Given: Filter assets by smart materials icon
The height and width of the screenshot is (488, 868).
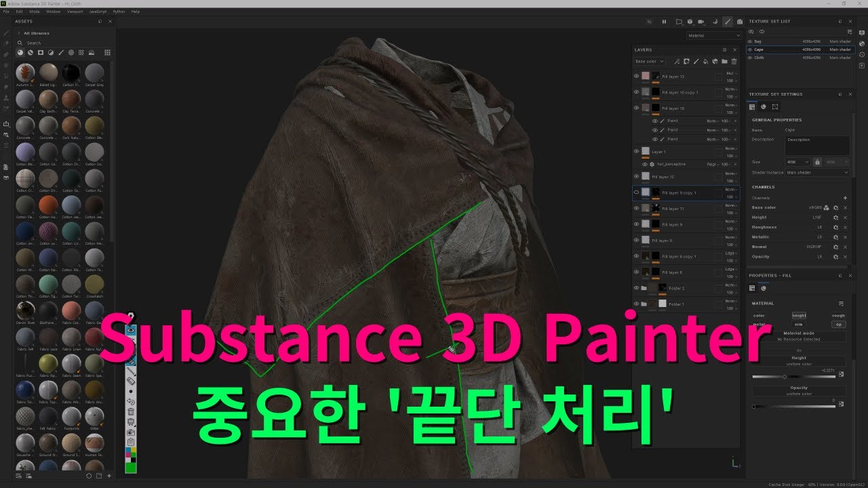Looking at the screenshot, I should click(31, 52).
